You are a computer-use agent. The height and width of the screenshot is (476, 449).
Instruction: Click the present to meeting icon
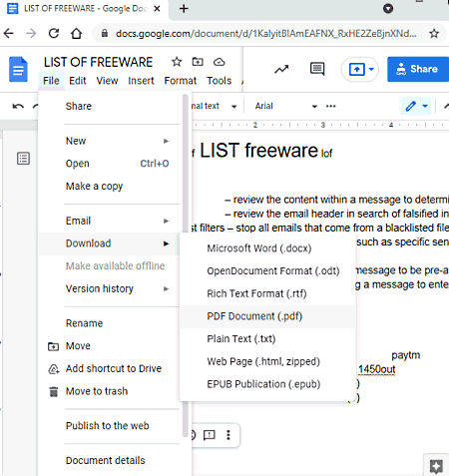click(357, 70)
